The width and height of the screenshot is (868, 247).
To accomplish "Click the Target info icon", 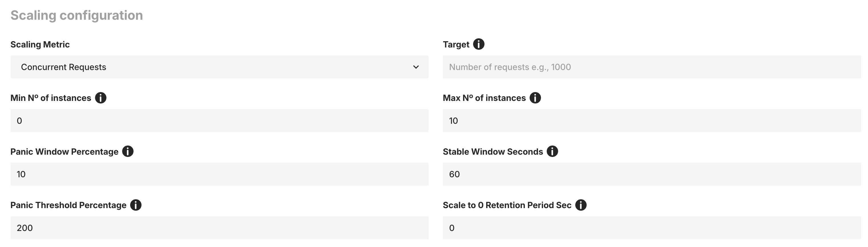I will (479, 44).
